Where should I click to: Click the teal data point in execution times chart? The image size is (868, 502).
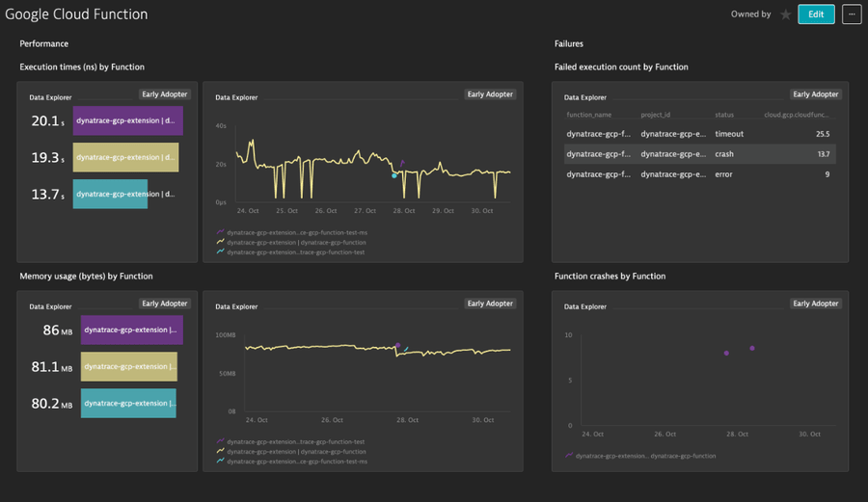(394, 175)
